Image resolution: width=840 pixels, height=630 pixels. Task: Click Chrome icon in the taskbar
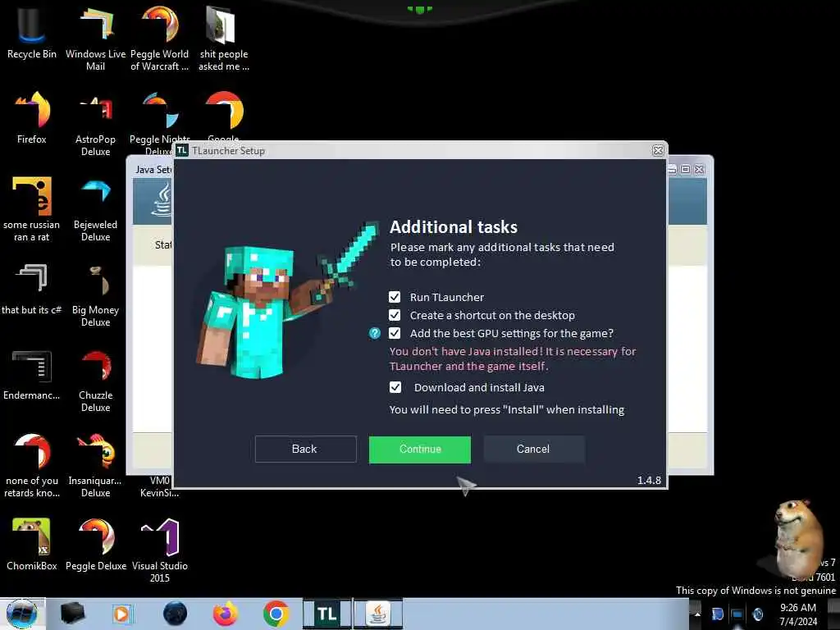[276, 614]
